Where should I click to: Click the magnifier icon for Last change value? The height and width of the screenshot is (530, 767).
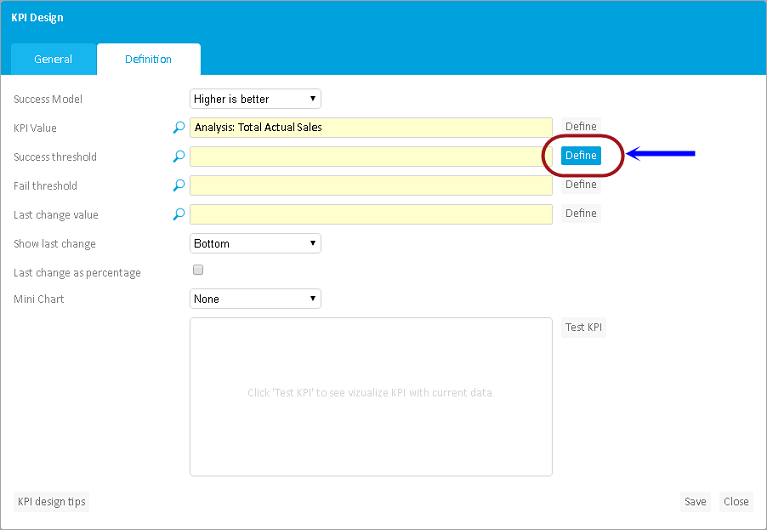pos(179,214)
